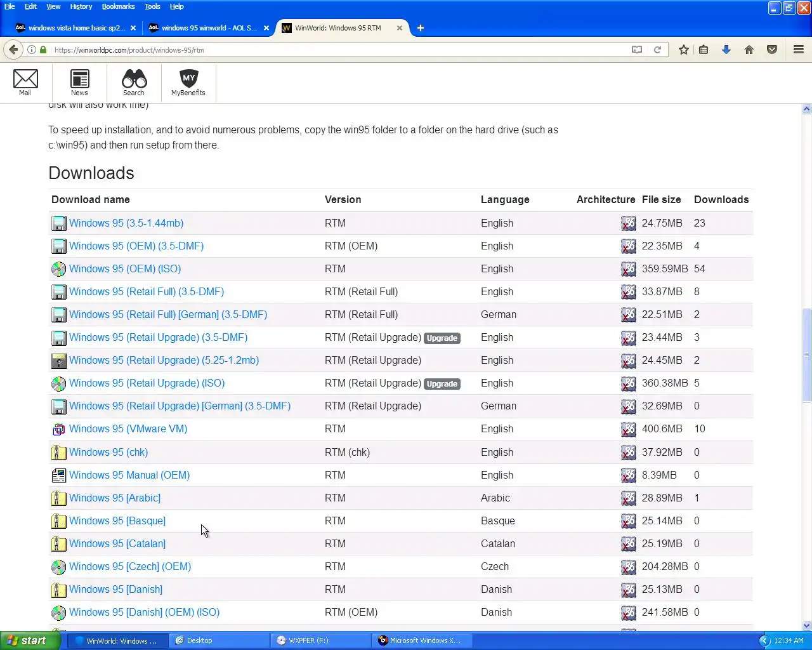The width and height of the screenshot is (812, 650).
Task: Click the page vertical scrollbar thumb
Action: 807,354
